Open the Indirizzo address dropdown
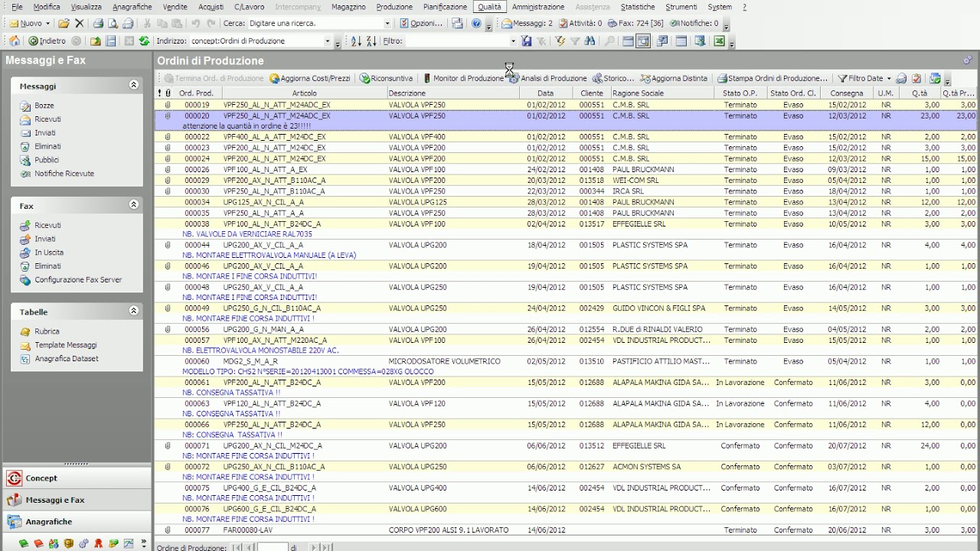The image size is (980, 551). coord(328,41)
